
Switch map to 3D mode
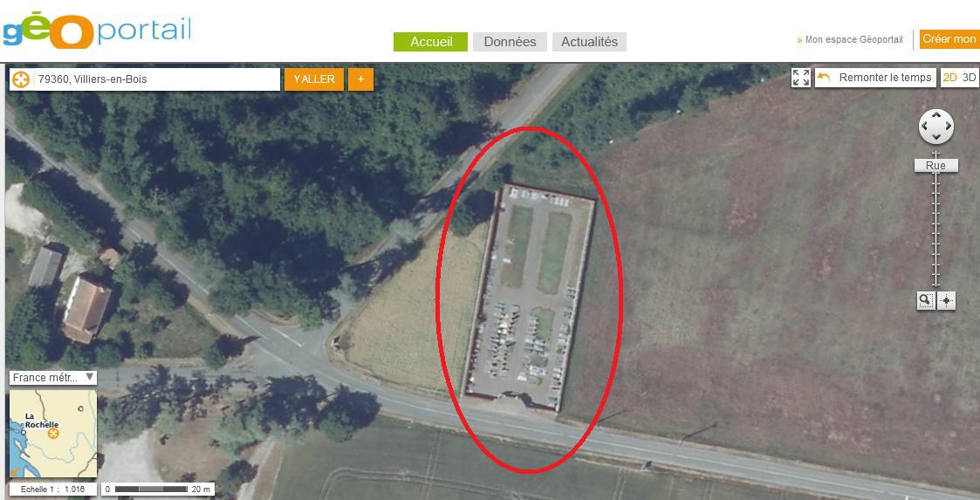969,78
